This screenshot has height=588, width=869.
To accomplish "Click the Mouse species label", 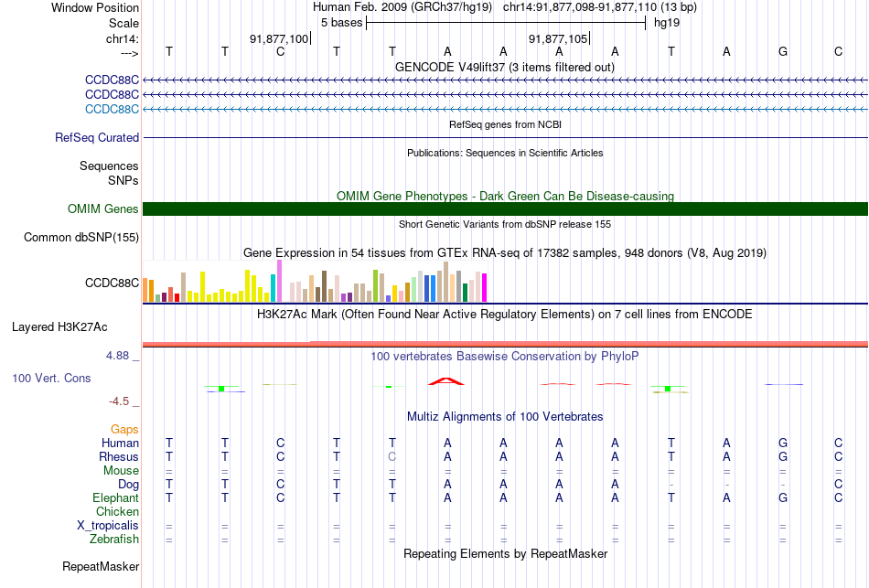I will (x=121, y=471).
